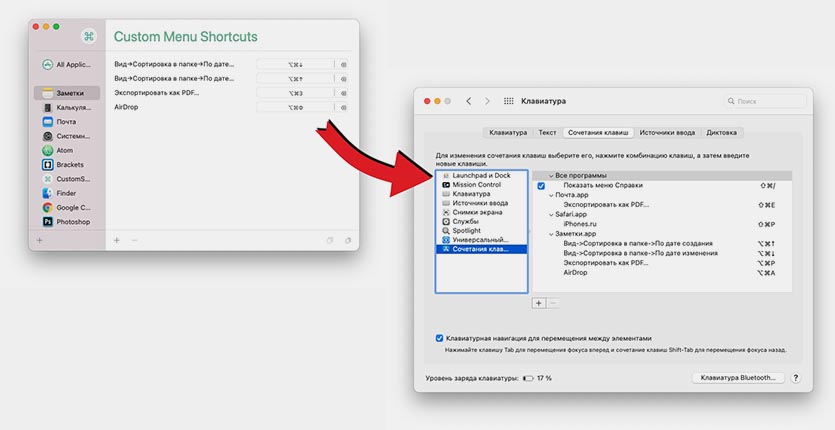The height and width of the screenshot is (430, 835).
Task: Select Калькулятор app in Custom Shortcuts sidebar
Action: coord(67,107)
